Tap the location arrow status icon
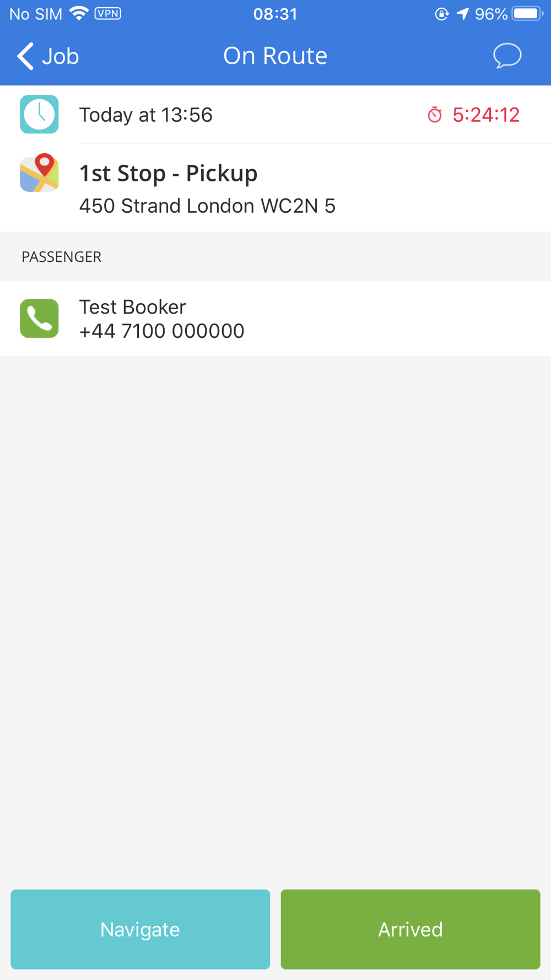This screenshot has width=551, height=980. point(463,14)
